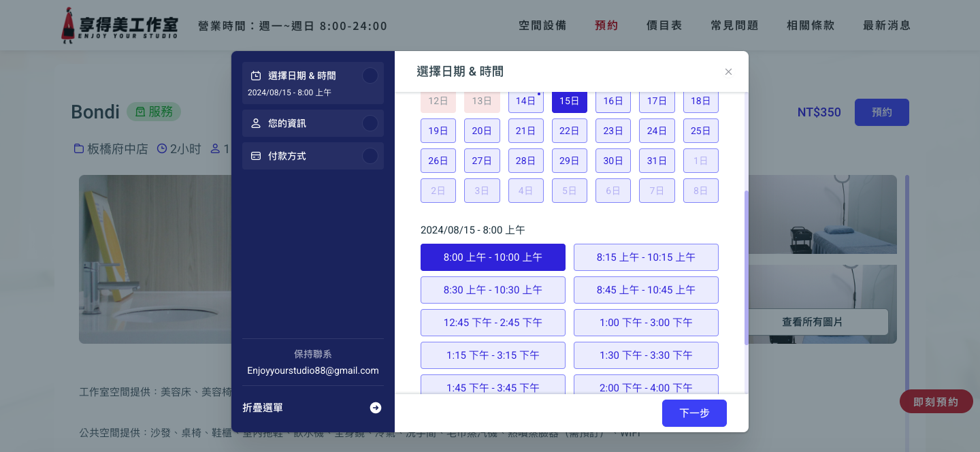
Task: Click the person icon next to 您的資訊
Action: tap(256, 123)
